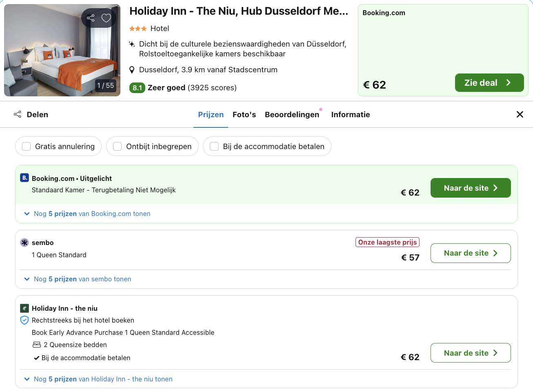This screenshot has height=392, width=533.
Task: Click the Booking.com logo icon
Action: point(24,178)
